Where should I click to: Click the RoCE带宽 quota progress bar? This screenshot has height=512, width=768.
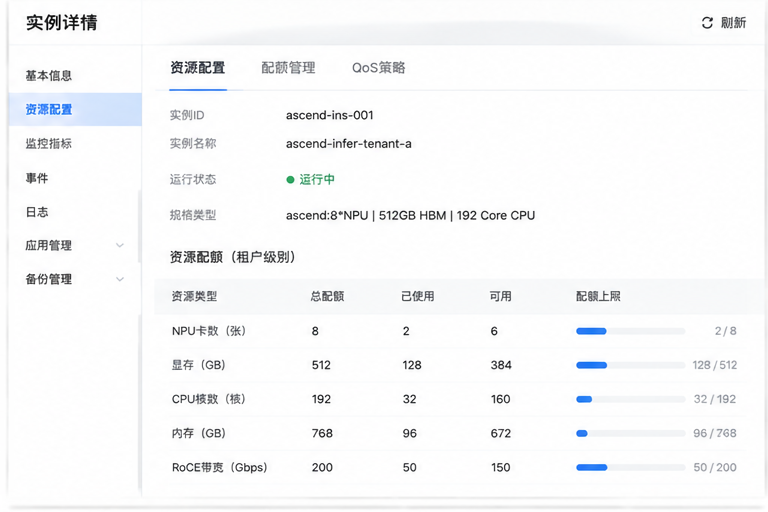630,467
